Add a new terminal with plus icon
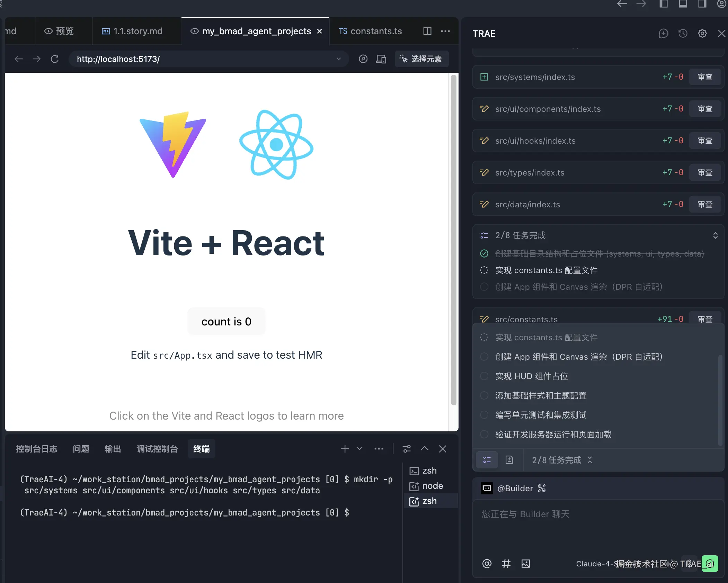The image size is (728, 583). pos(345,449)
